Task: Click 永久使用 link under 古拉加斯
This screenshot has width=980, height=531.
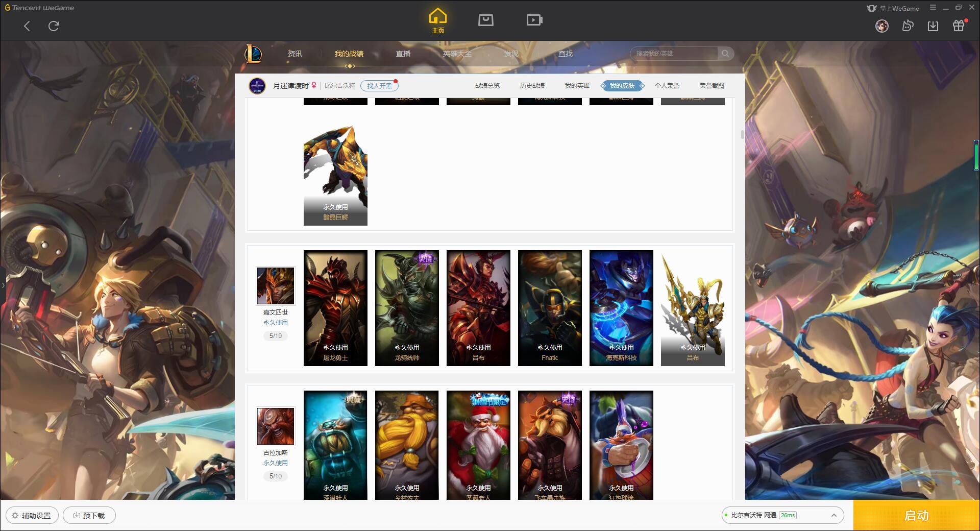Action: click(x=276, y=463)
